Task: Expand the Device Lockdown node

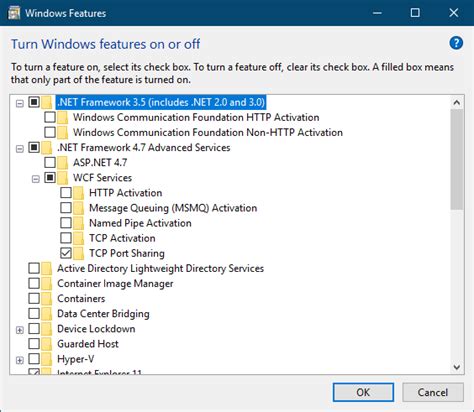Action: 20,330
